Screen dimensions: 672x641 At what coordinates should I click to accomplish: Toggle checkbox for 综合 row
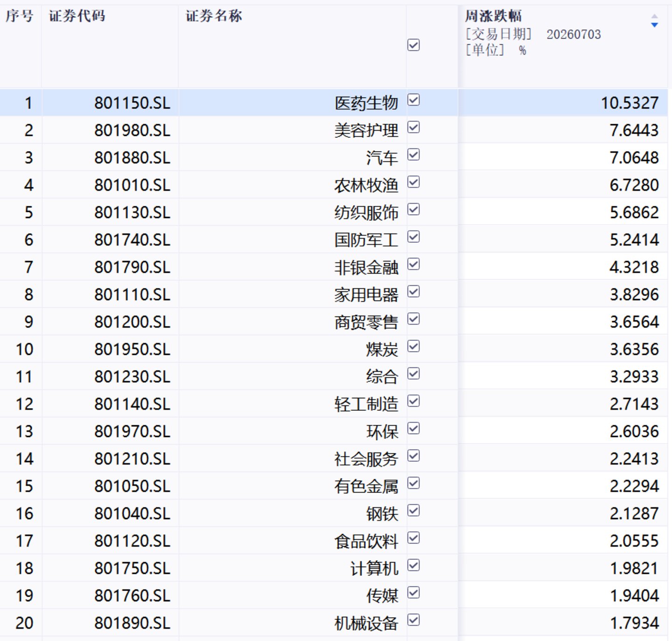pos(413,374)
